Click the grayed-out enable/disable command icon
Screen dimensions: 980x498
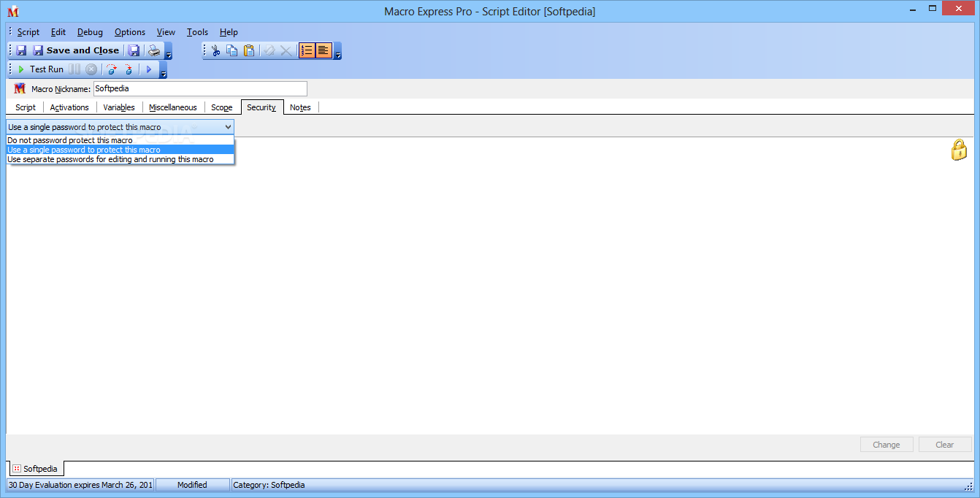click(x=269, y=50)
